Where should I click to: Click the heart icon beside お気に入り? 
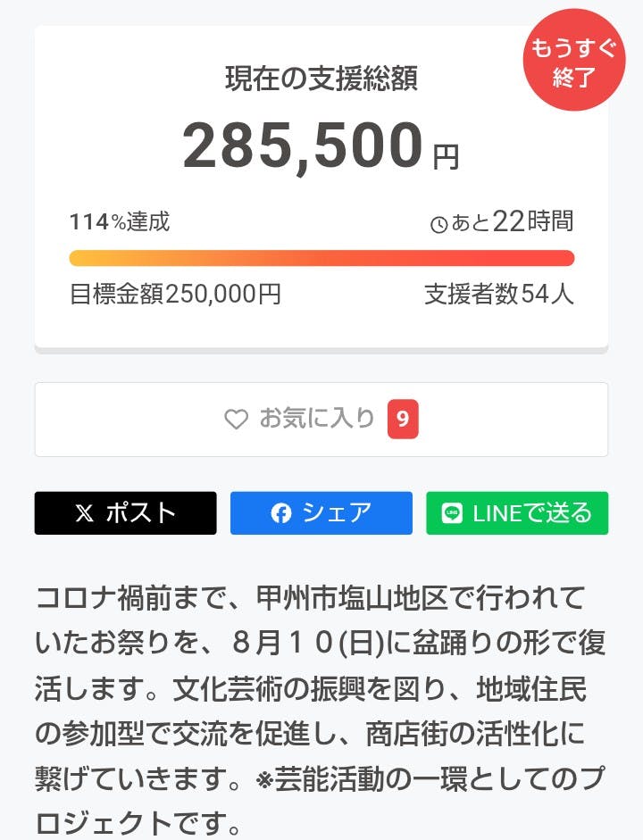click(x=236, y=420)
